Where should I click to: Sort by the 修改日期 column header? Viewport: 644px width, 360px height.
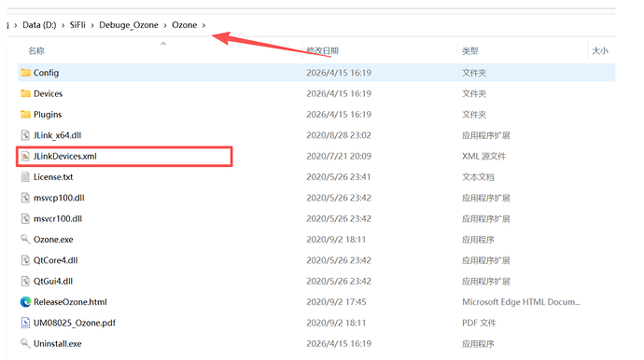(x=322, y=51)
